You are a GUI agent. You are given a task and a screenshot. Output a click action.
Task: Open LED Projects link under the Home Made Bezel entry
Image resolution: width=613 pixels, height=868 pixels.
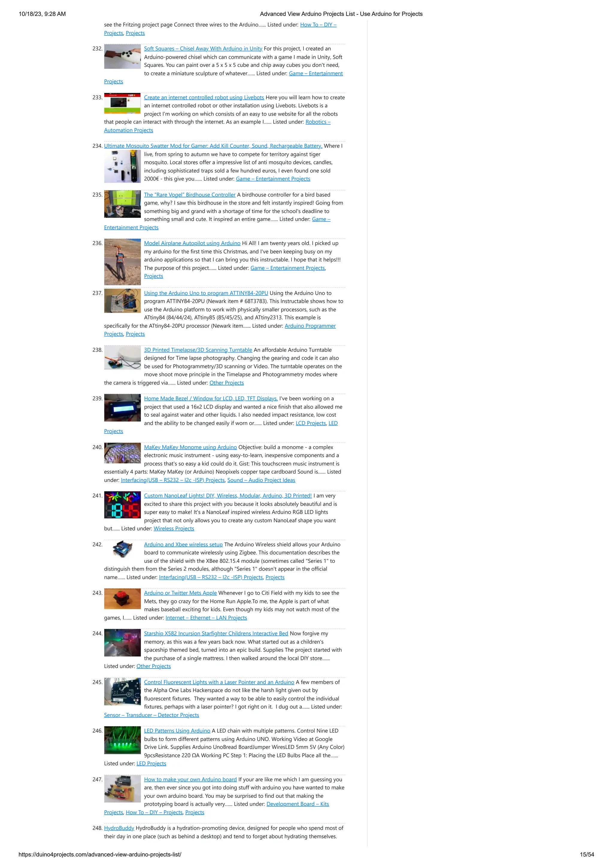coord(333,423)
